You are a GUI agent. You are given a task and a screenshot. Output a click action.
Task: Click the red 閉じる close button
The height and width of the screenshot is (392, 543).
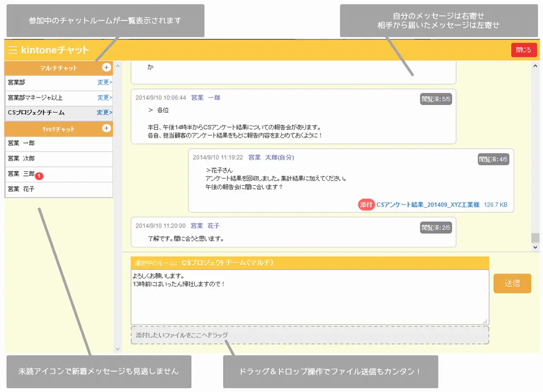tap(524, 50)
